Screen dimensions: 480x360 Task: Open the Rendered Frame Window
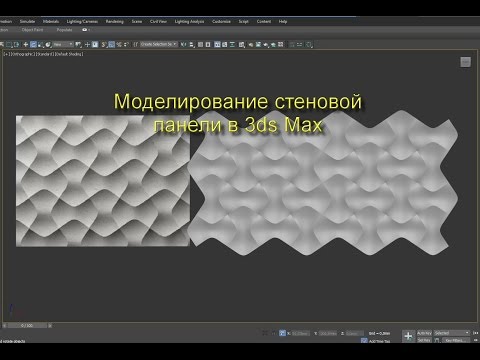point(258,44)
